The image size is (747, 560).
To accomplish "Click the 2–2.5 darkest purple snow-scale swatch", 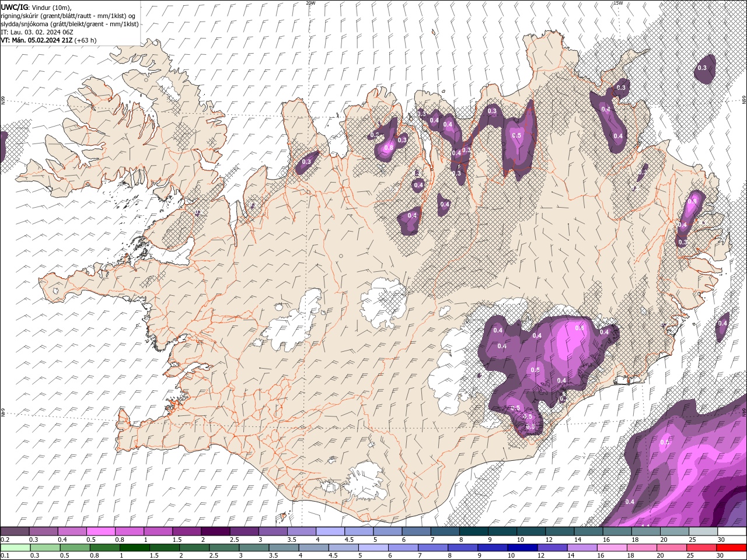I will (215, 531).
